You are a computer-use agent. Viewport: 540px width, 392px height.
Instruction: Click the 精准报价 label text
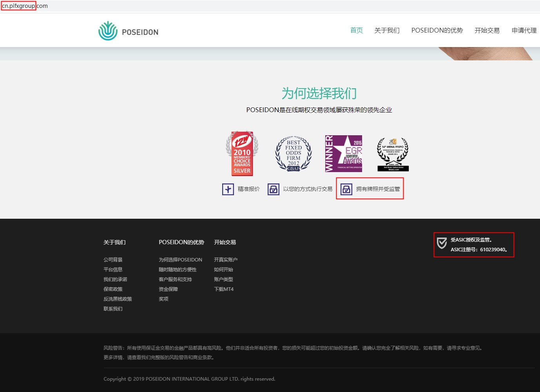click(249, 189)
